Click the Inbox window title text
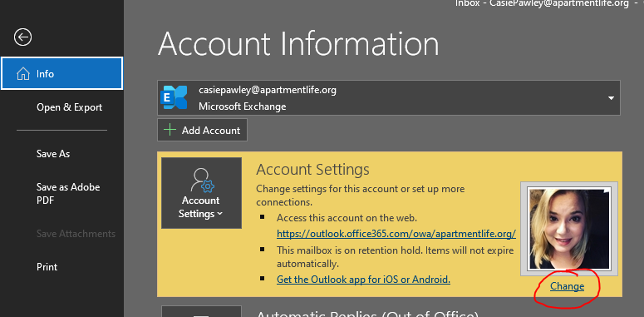 pyautogui.click(x=542, y=3)
